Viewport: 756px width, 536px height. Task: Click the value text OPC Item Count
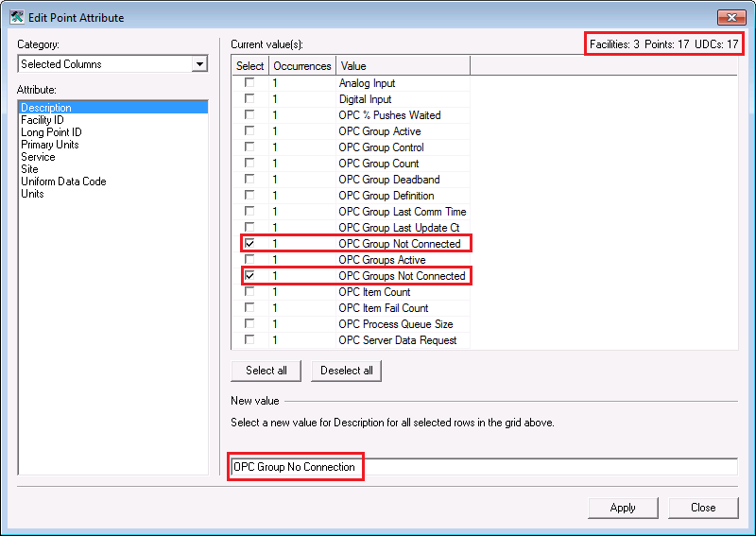click(374, 292)
